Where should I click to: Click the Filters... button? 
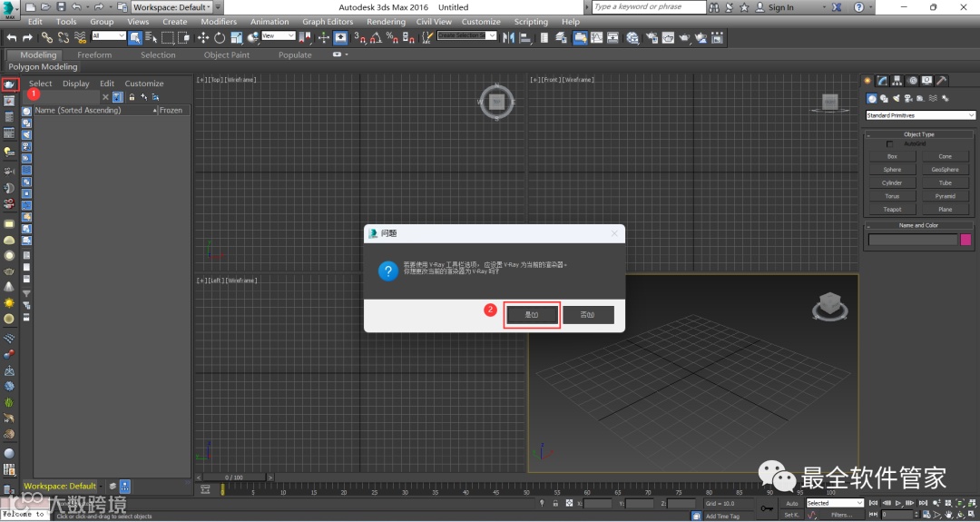tap(840, 515)
